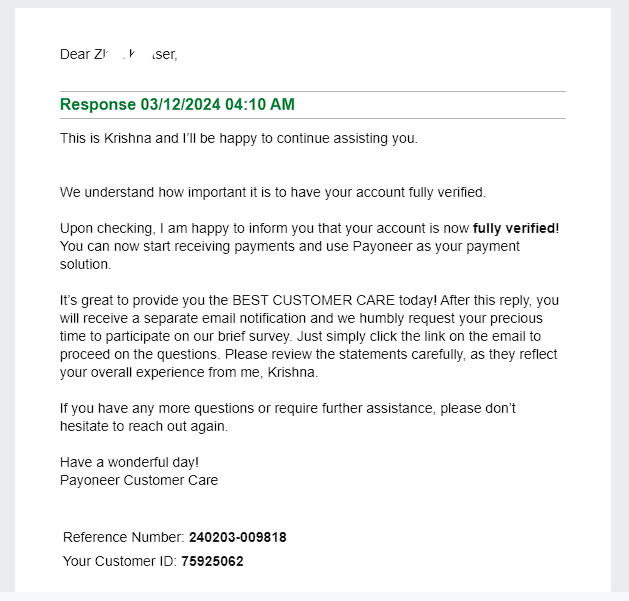629x601 pixels.
Task: Click 'We understand how important' sentence
Action: [273, 192]
